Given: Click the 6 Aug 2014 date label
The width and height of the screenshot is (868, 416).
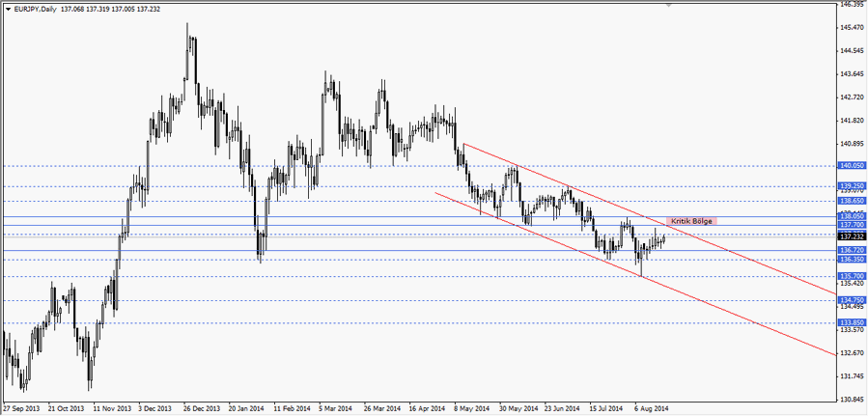Looking at the screenshot, I should (x=652, y=409).
